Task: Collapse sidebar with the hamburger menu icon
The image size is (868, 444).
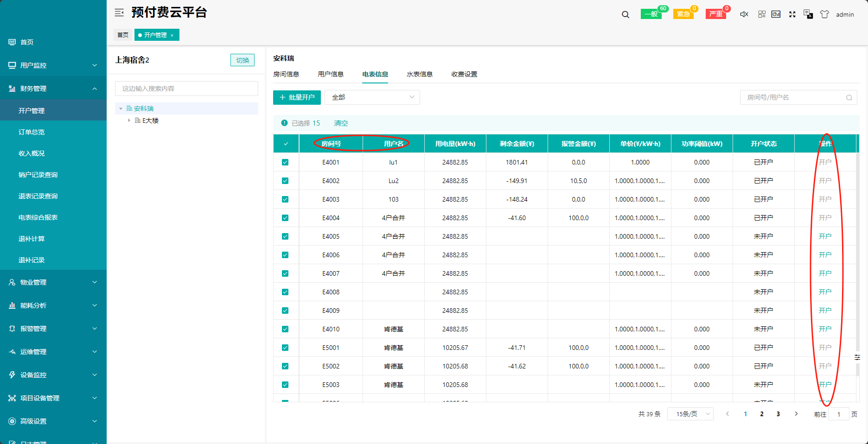Action: [119, 13]
